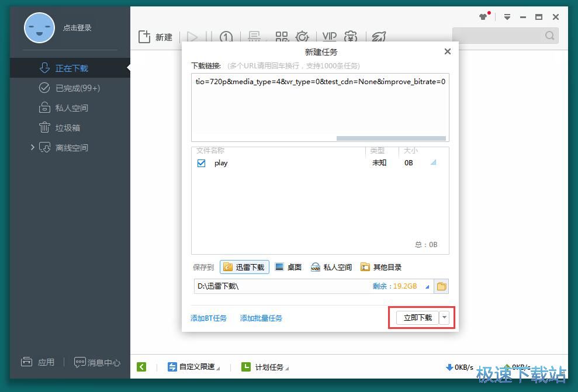Click the search magnifier icon

pos(549,36)
